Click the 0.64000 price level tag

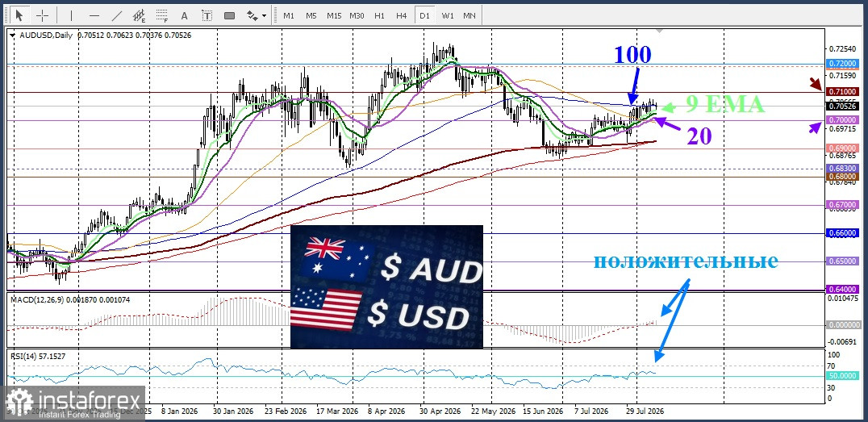point(841,289)
